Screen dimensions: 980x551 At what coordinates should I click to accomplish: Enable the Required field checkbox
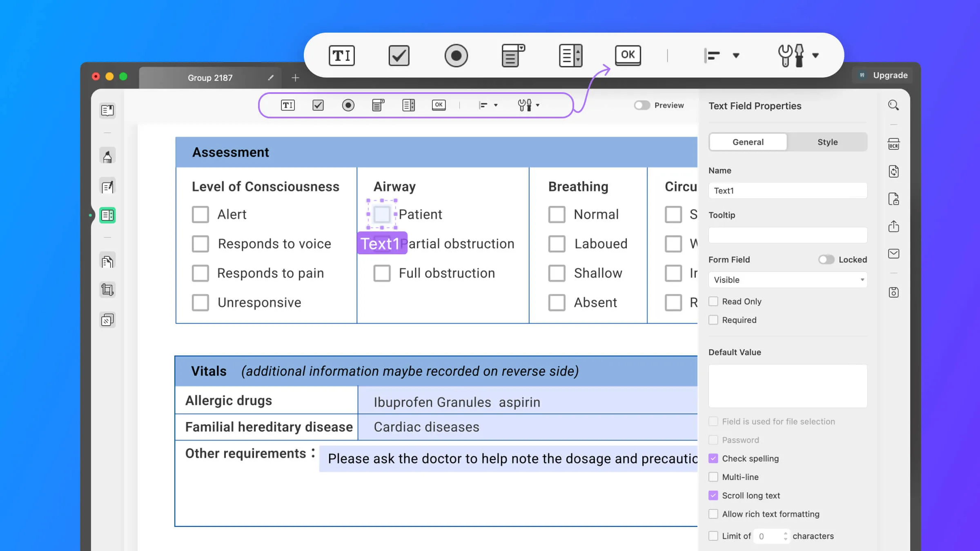tap(713, 320)
